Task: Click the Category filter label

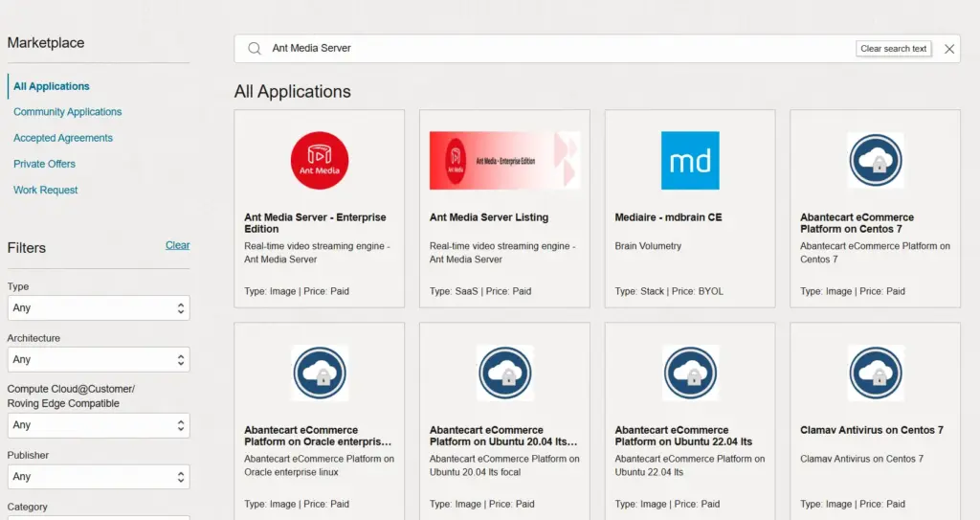Action: point(28,507)
